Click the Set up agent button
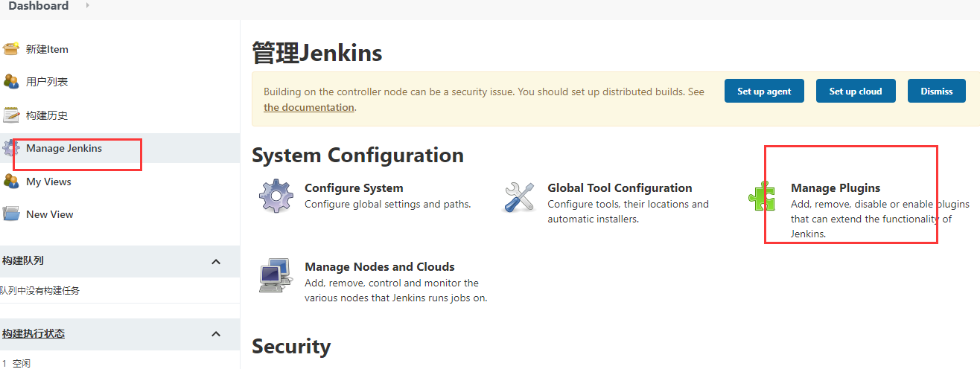 [764, 91]
